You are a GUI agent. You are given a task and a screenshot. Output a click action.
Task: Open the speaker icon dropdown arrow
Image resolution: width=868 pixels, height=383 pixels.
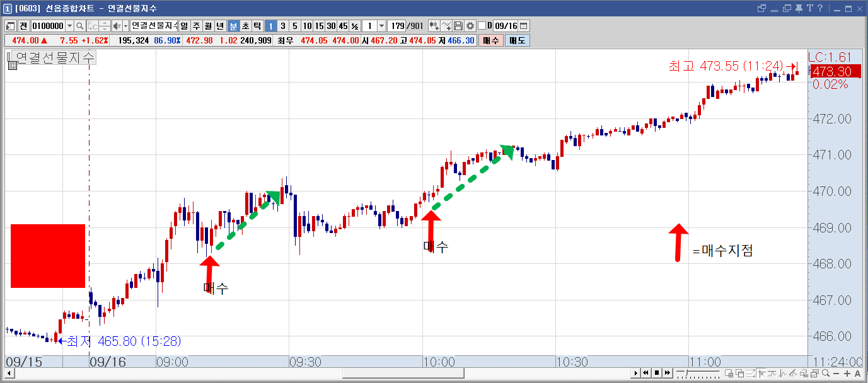[x=125, y=26]
